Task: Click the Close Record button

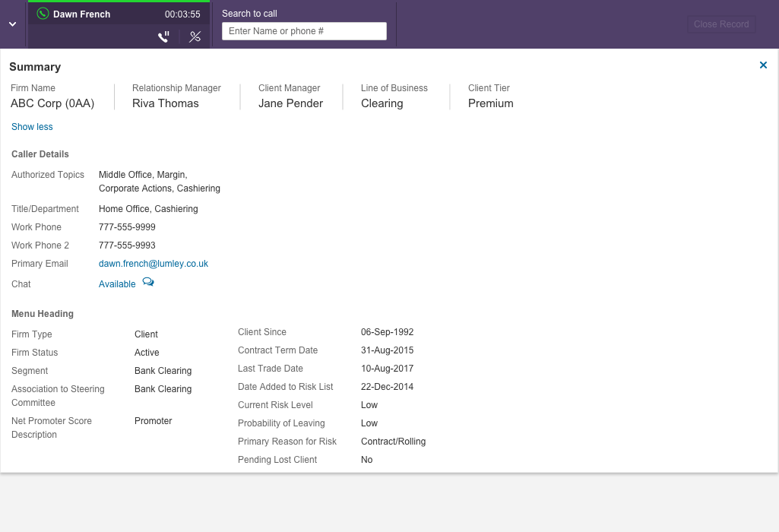Action: coord(721,24)
